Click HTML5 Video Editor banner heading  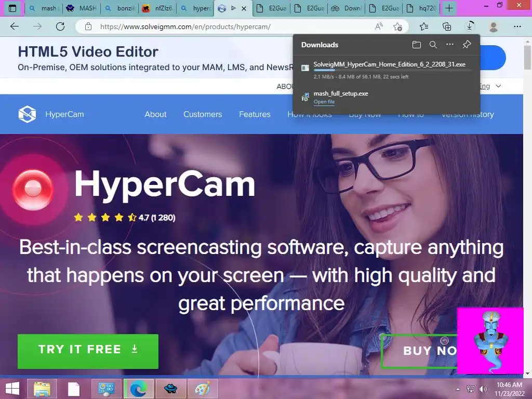(x=88, y=52)
